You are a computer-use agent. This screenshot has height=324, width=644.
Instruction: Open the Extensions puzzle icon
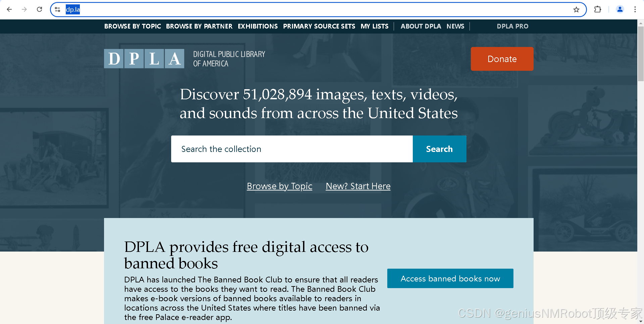(598, 9)
